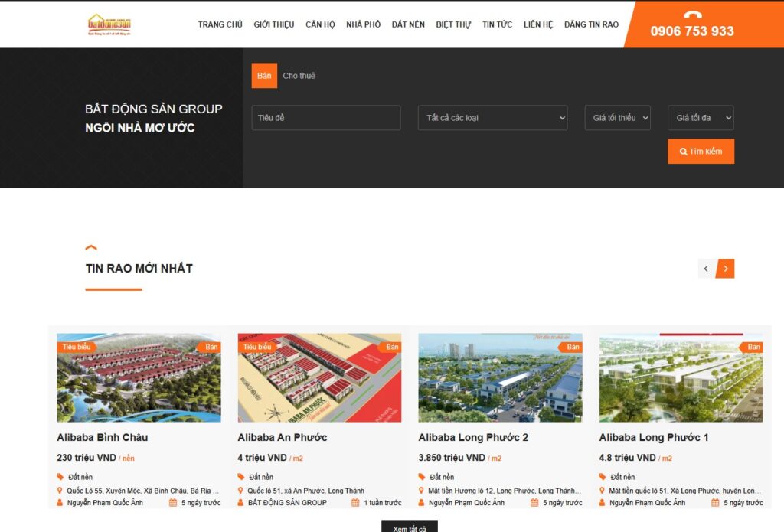
Task: Select ĐĂNG TIN RAO in the navigation
Action: (x=591, y=24)
